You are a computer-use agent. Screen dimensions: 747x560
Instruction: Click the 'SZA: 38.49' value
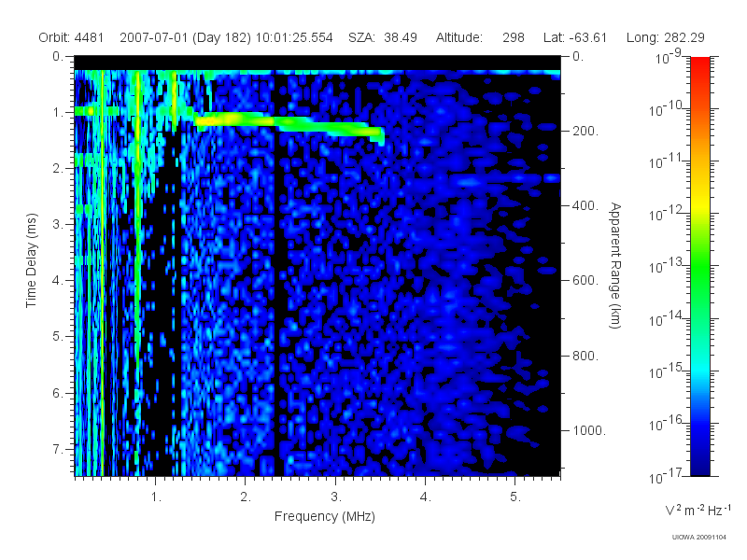383,37
